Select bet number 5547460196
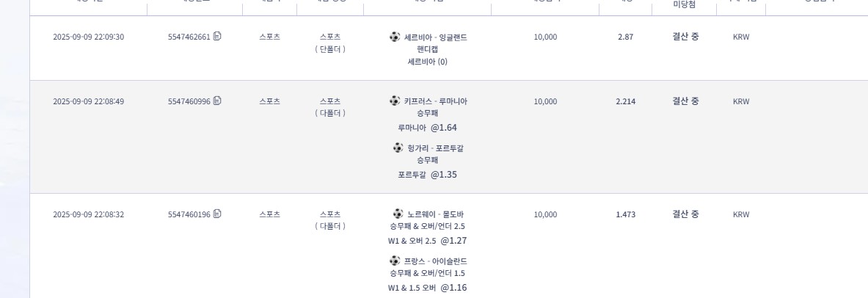Screen dimensions: 868x298 (x=189, y=215)
